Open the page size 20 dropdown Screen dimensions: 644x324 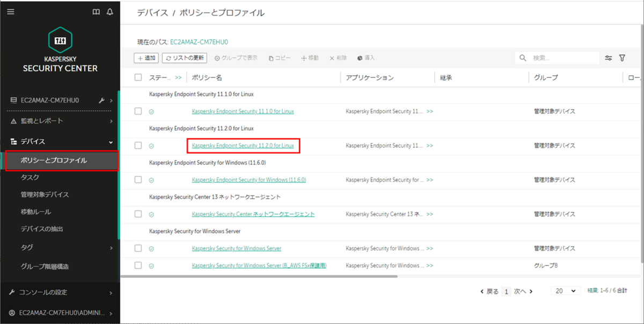pos(566,291)
